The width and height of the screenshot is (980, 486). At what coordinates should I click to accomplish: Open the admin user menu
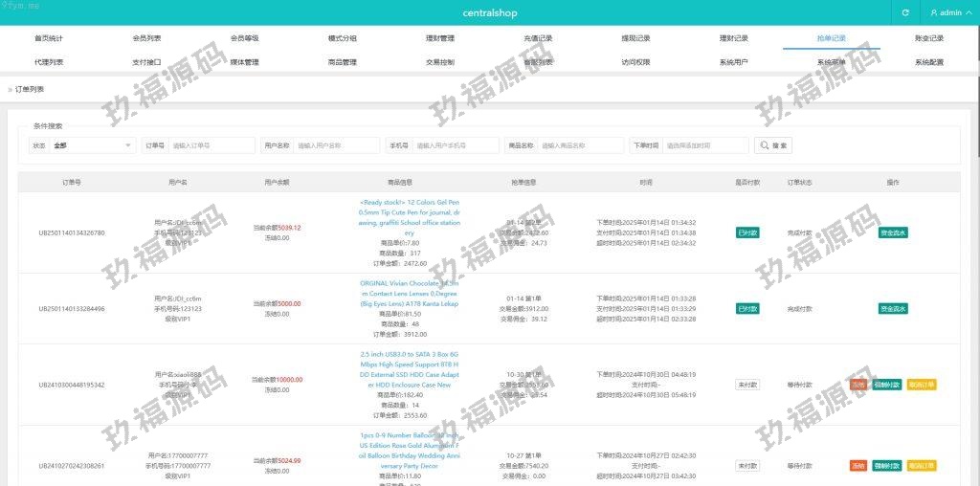946,12
